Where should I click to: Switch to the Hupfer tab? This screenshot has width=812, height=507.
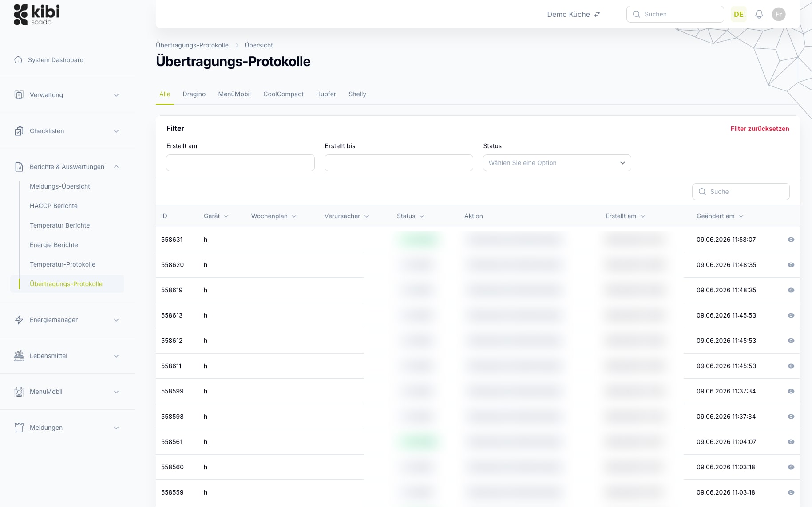click(x=326, y=94)
